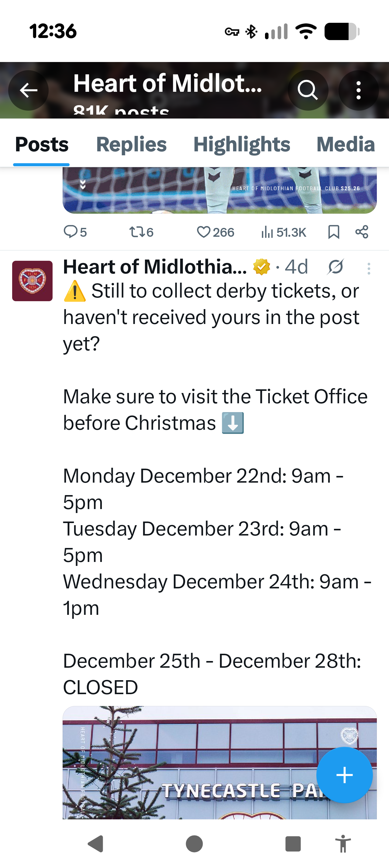Open the 4d timestamp link

coord(296,267)
